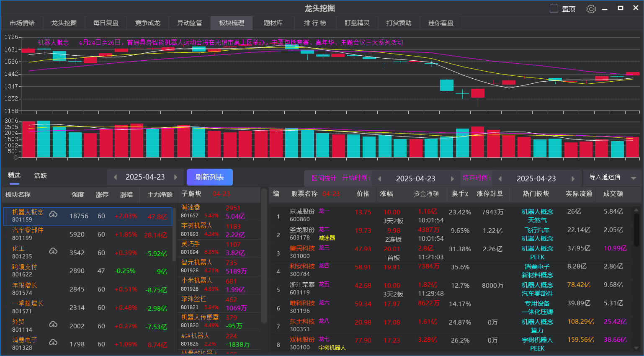Sort sectors by 主力净额 column header
This screenshot has height=356, width=644.
pyautogui.click(x=160, y=194)
